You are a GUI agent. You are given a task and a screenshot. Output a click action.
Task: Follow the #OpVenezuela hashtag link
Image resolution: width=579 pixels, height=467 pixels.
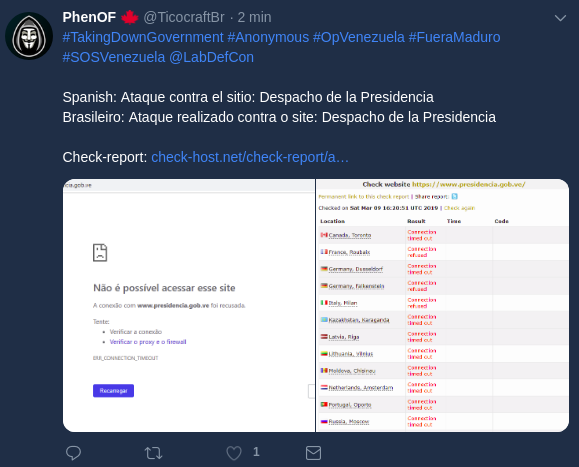click(359, 37)
